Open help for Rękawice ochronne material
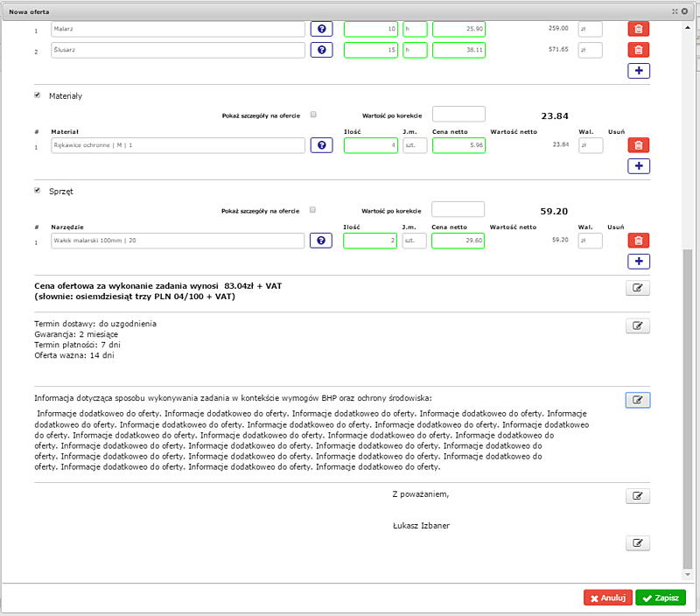Screen dimensions: 700x616 [x=321, y=145]
